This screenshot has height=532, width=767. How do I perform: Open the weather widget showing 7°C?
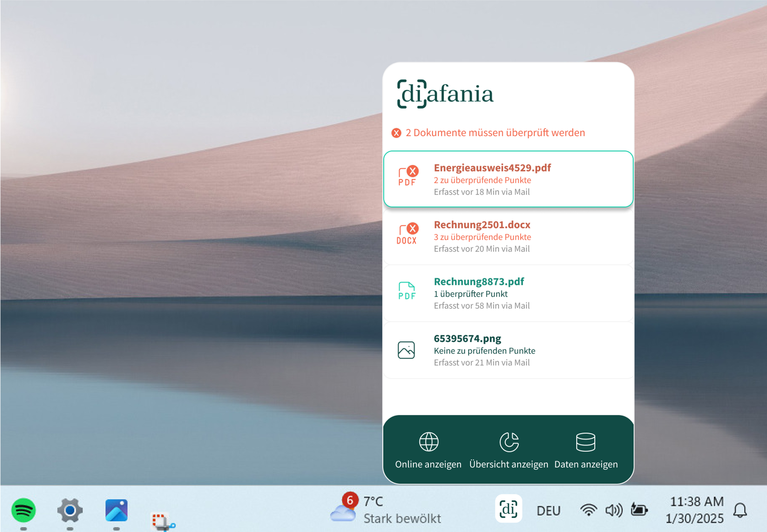coord(385,510)
